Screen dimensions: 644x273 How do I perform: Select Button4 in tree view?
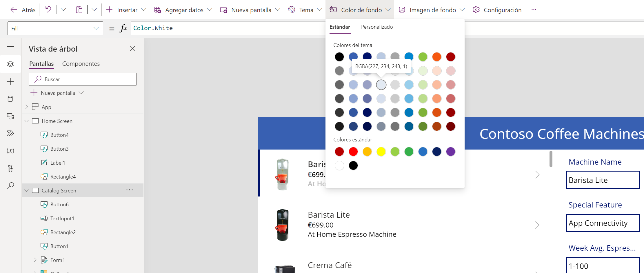tap(59, 135)
